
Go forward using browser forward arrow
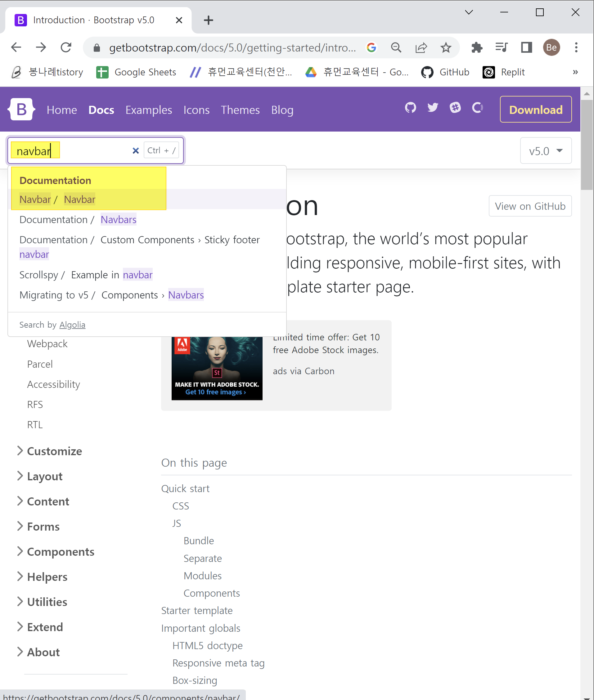[41, 47]
